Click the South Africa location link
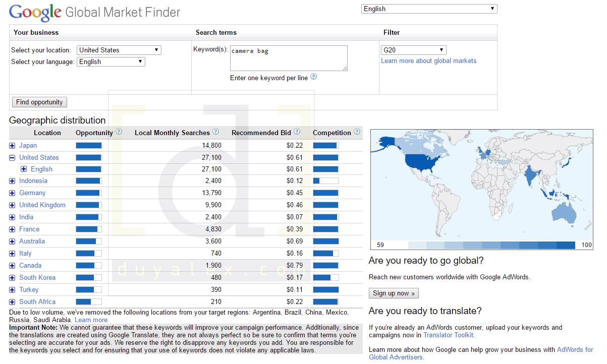 click(x=37, y=301)
